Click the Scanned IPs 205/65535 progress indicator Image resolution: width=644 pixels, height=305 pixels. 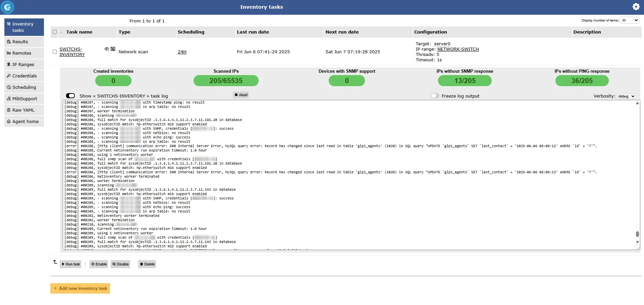click(x=226, y=81)
